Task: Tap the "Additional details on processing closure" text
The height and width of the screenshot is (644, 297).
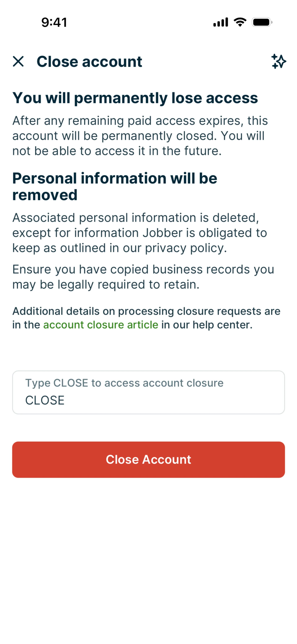Action: [146, 311]
